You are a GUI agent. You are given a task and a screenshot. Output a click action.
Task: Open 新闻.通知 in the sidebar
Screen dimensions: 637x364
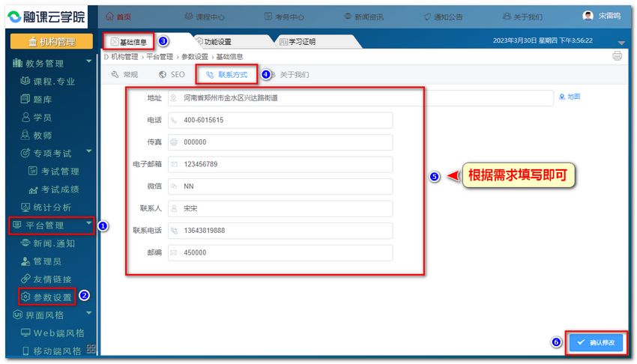54,243
